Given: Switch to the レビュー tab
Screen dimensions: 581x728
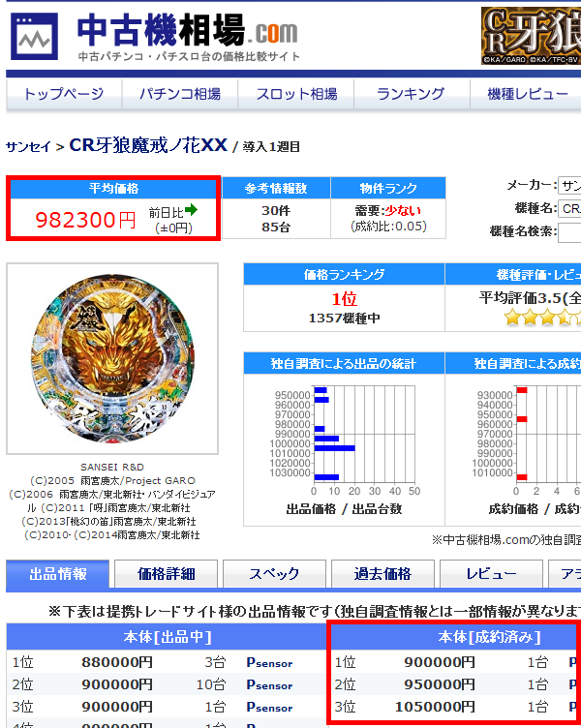Looking at the screenshot, I should (x=491, y=574).
